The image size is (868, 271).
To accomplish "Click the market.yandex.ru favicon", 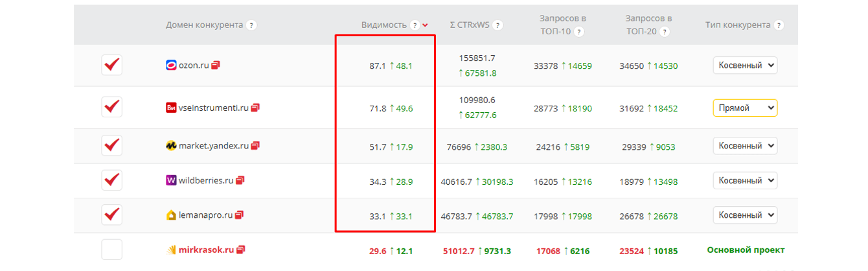I will (171, 146).
